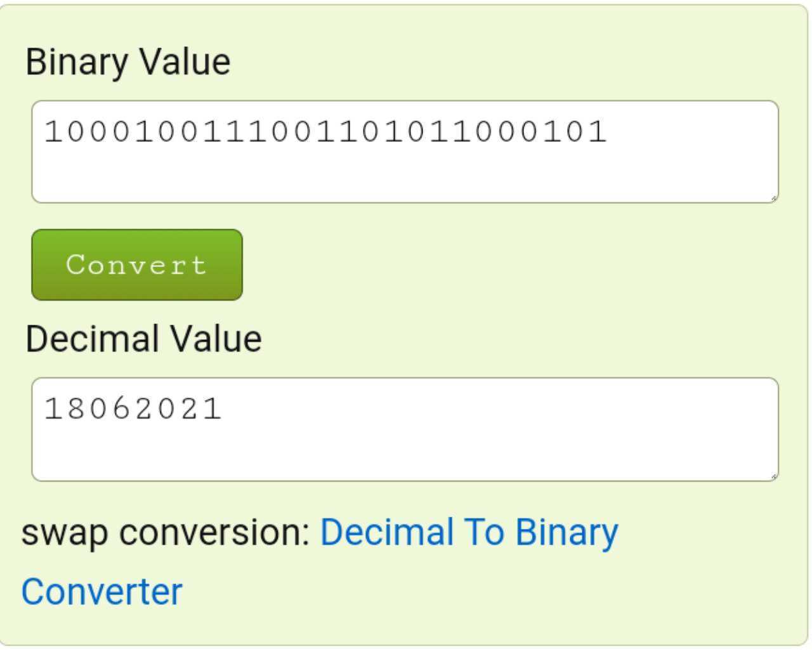Click the word "Binary" in the swap link
Screen dimensions: 812x650
[566, 533]
